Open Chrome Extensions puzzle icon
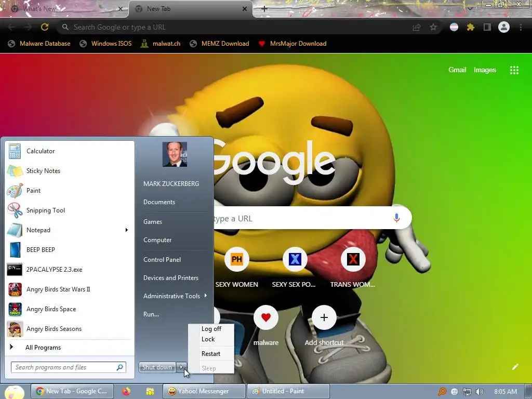Image resolution: width=532 pixels, height=399 pixels. click(x=470, y=27)
